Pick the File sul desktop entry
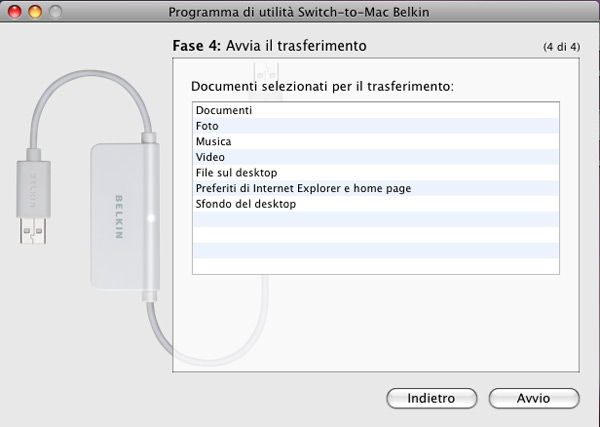600x427 pixels. click(x=236, y=173)
